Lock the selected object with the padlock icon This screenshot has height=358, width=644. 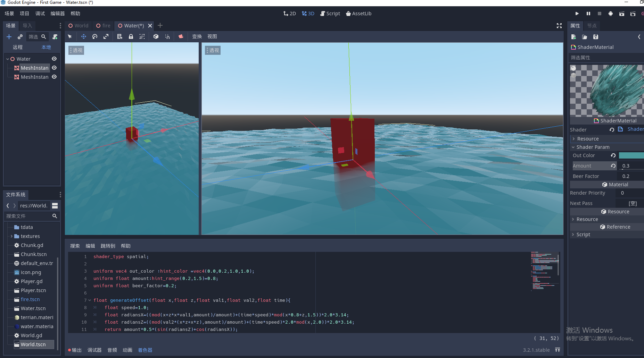131,36
